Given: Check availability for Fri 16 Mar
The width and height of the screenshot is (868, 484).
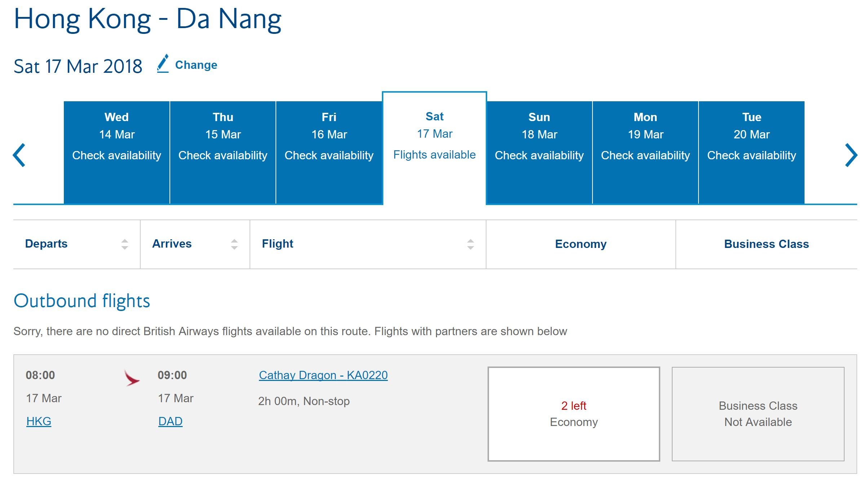Looking at the screenshot, I should [x=329, y=152].
